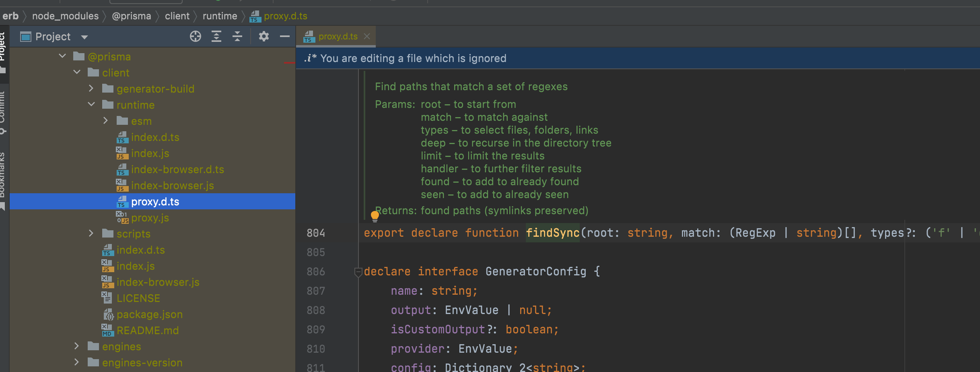
Task: Select package.json in the tree
Action: tap(149, 314)
